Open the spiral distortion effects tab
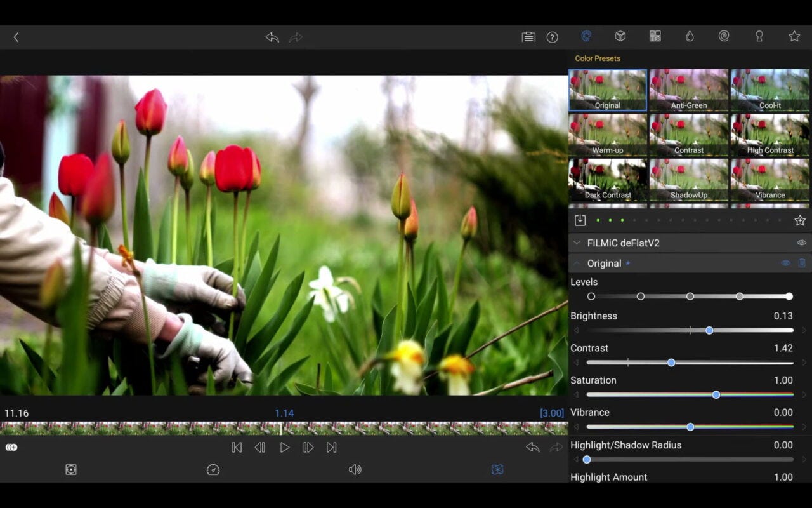Screen dimensions: 812x508 [x=724, y=36]
